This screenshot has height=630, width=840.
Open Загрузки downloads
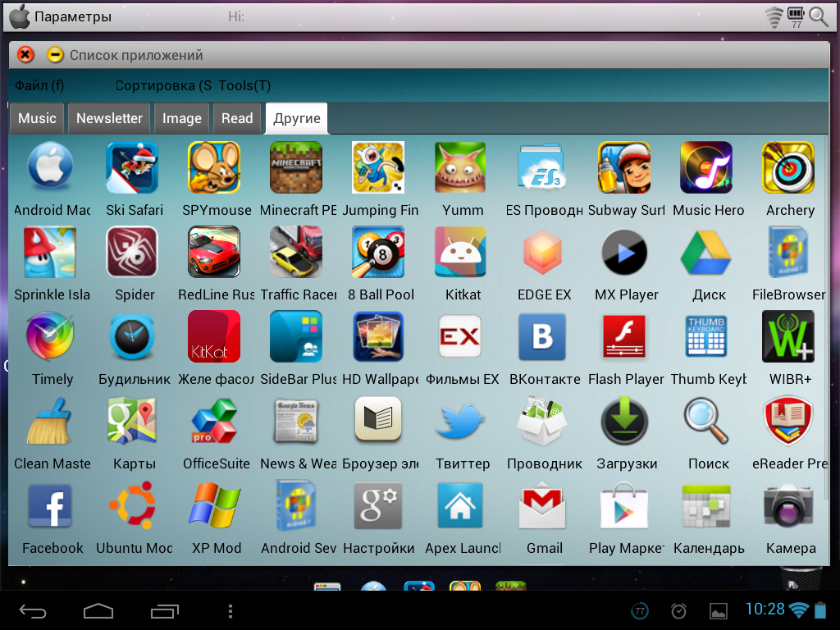(x=624, y=421)
